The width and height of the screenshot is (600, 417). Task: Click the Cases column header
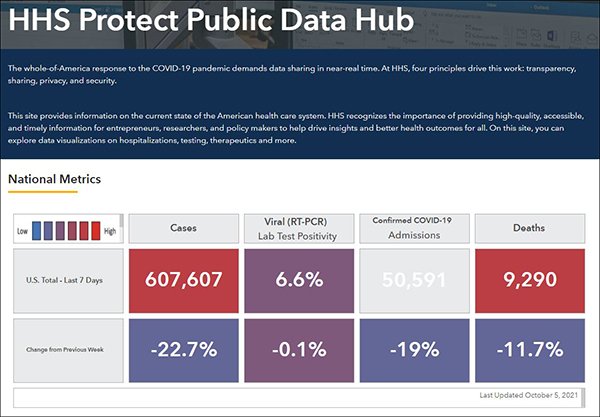(183, 229)
